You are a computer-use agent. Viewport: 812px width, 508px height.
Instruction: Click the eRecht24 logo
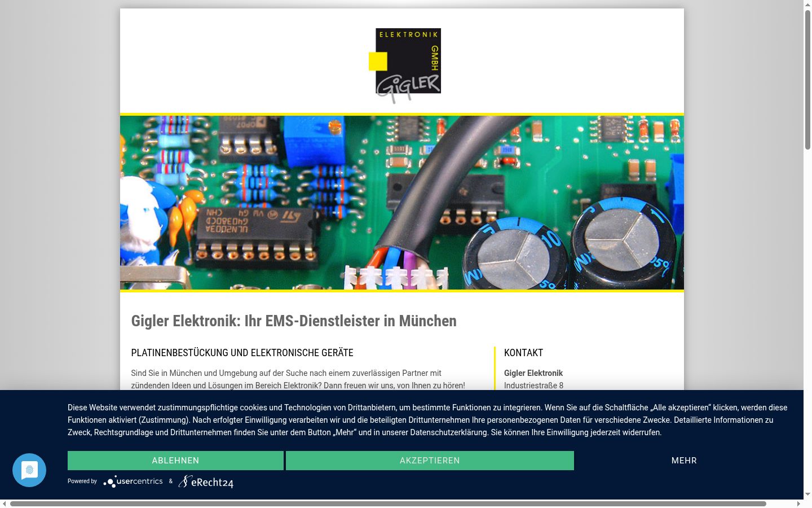(206, 481)
